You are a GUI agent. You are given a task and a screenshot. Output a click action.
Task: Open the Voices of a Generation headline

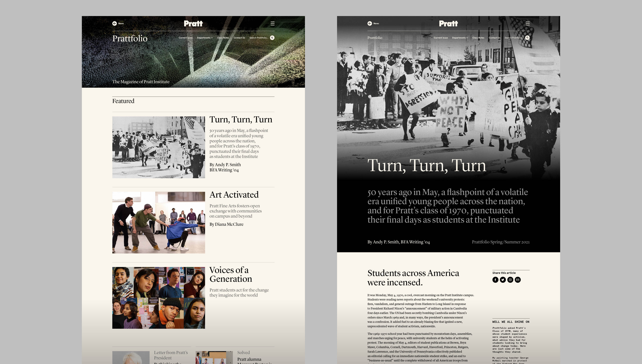pyautogui.click(x=230, y=274)
